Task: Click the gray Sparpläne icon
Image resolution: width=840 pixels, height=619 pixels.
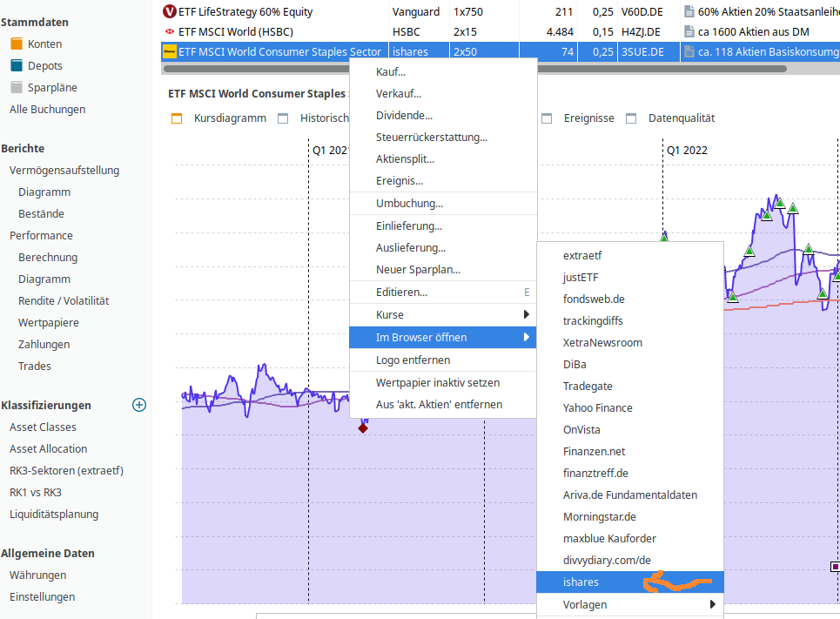Action: click(17, 87)
